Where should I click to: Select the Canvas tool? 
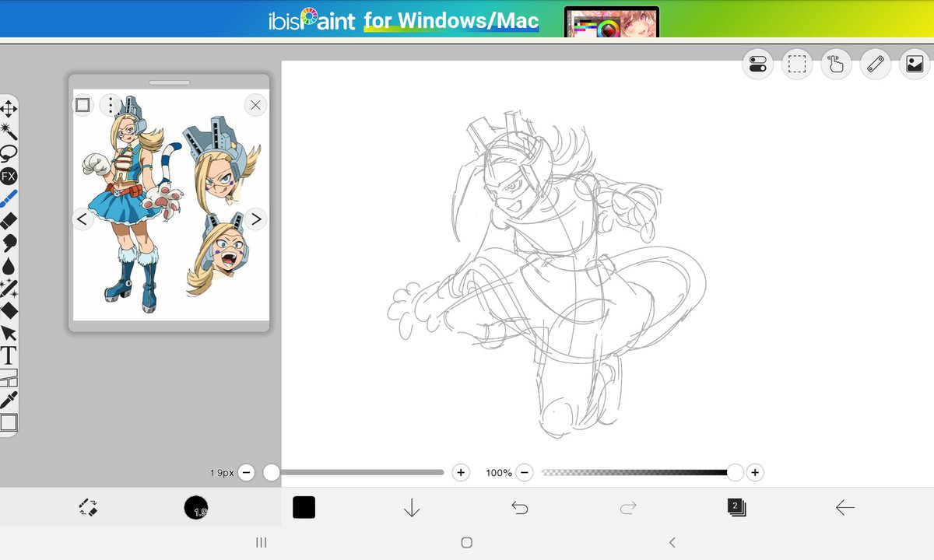point(8,423)
